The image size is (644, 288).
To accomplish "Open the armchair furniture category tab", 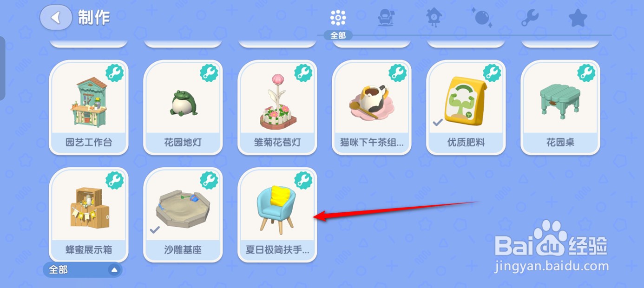I will (x=386, y=18).
